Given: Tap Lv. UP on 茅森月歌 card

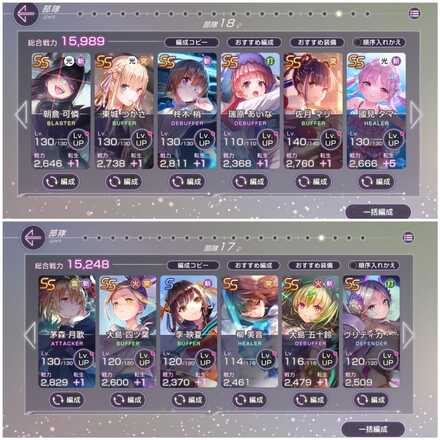Looking at the screenshot, I should [84, 360].
